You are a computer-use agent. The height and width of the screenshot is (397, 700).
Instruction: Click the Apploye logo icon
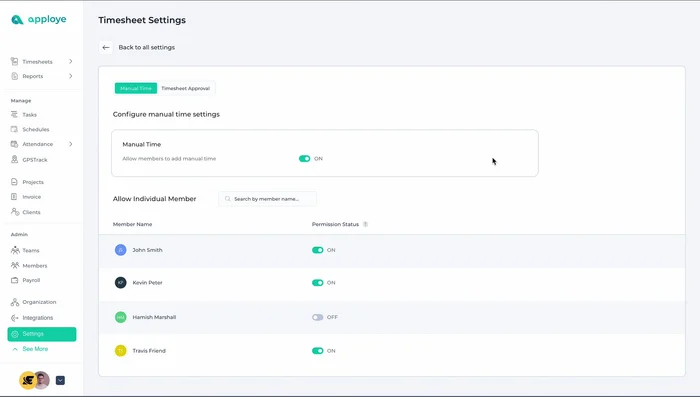[17, 19]
